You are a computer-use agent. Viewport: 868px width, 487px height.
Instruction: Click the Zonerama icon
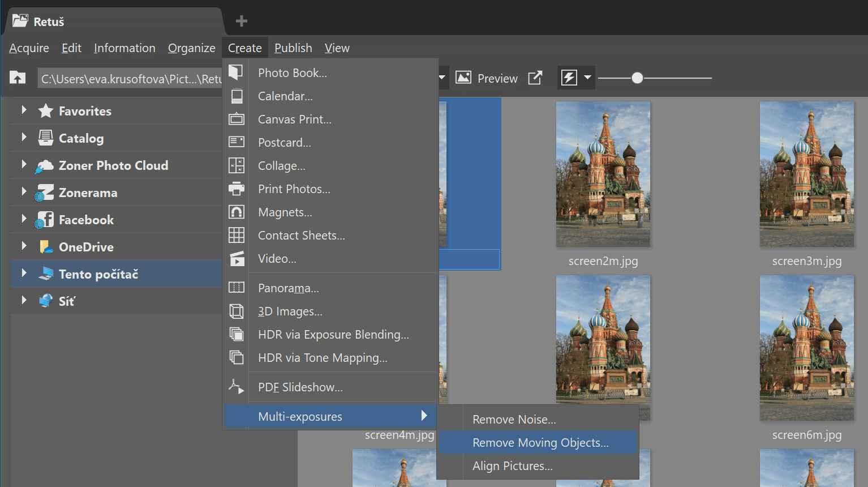(x=45, y=193)
